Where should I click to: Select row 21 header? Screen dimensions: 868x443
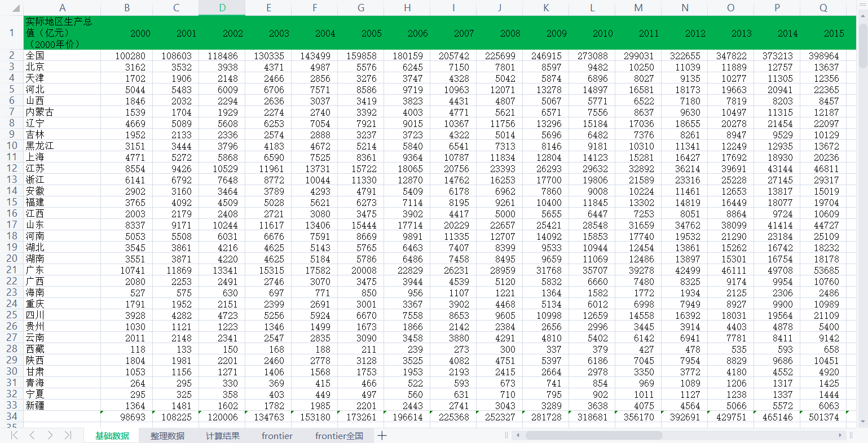[x=12, y=270]
